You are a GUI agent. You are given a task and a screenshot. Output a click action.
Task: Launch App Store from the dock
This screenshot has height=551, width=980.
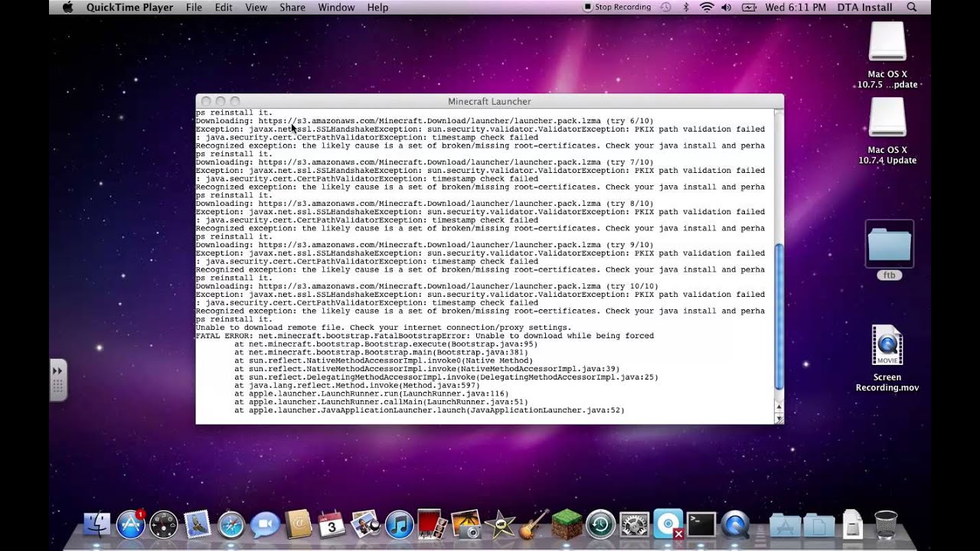coord(131,524)
